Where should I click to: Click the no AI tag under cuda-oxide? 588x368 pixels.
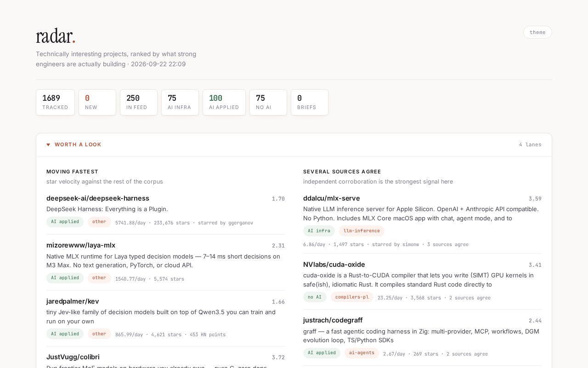pyautogui.click(x=315, y=297)
